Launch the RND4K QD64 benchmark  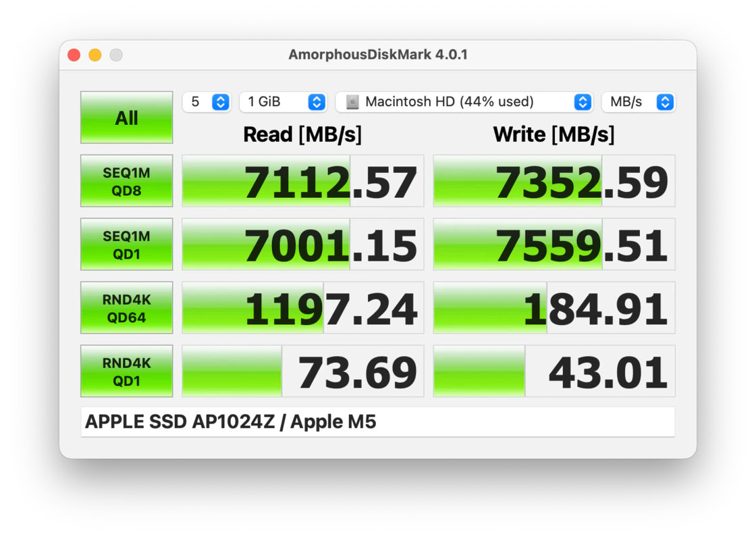[x=126, y=308]
